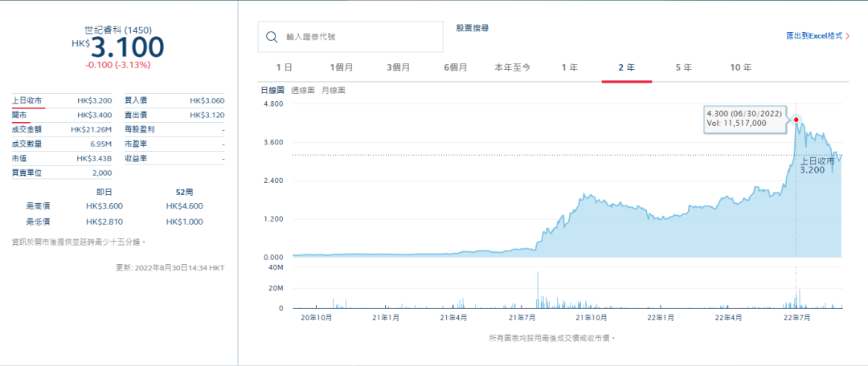This screenshot has width=868, height=366.
Task: Switch chart to 週線圖 weekly view
Action: [x=302, y=90]
